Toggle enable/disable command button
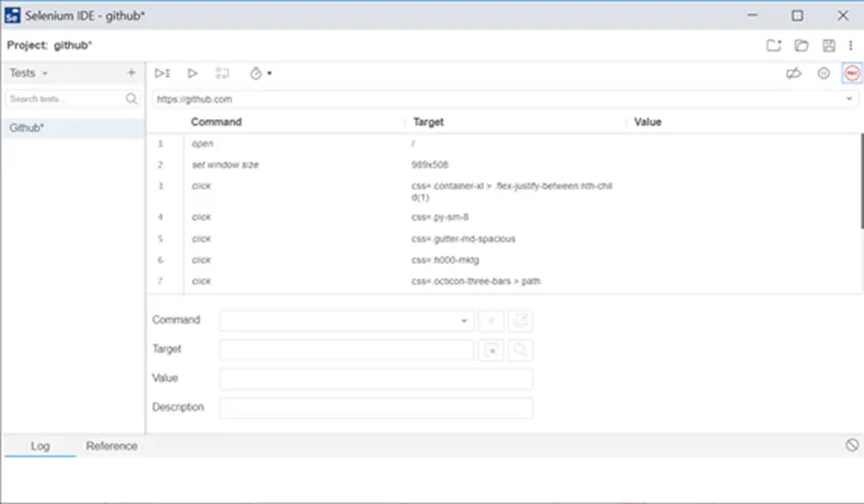 pyautogui.click(x=491, y=321)
